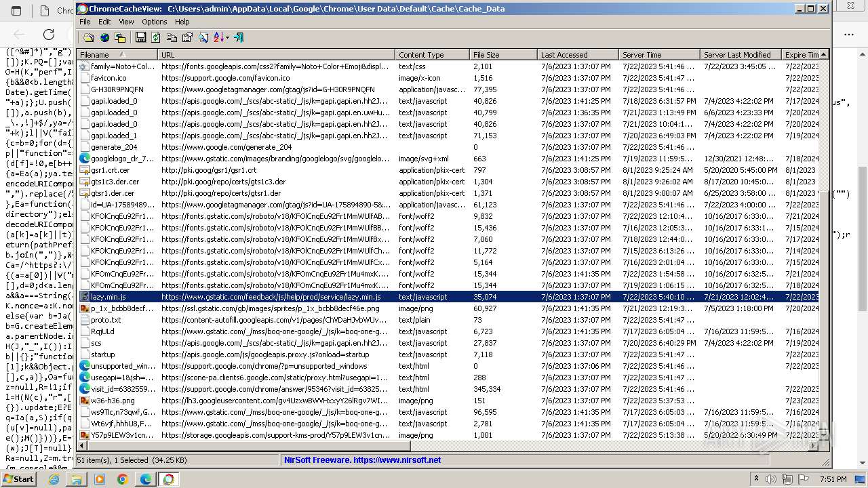Screen dimensions: 868x488
Task: Select the ws9Tlc,n73qwf,G... row
Action: [448, 412]
